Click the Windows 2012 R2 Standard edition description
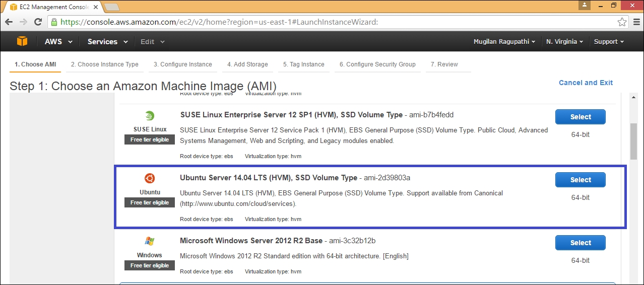The image size is (644, 285). [294, 256]
